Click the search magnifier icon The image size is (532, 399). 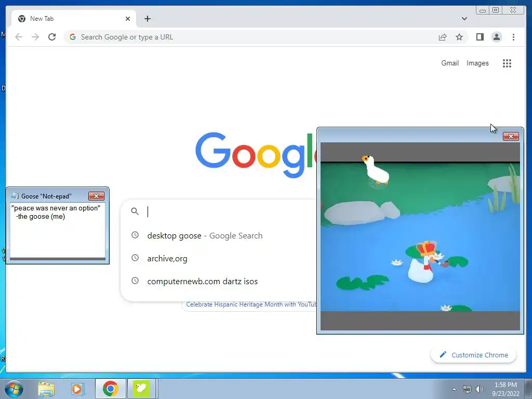pos(135,211)
